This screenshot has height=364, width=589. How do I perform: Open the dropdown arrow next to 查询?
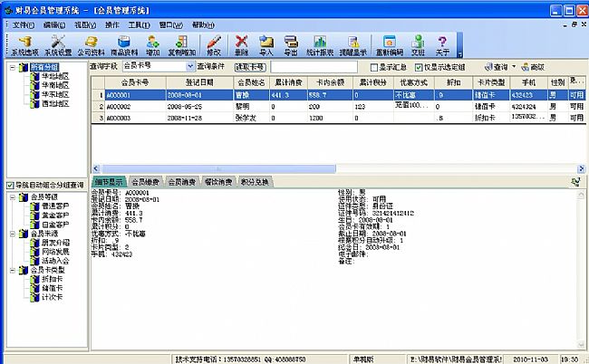click(x=514, y=67)
